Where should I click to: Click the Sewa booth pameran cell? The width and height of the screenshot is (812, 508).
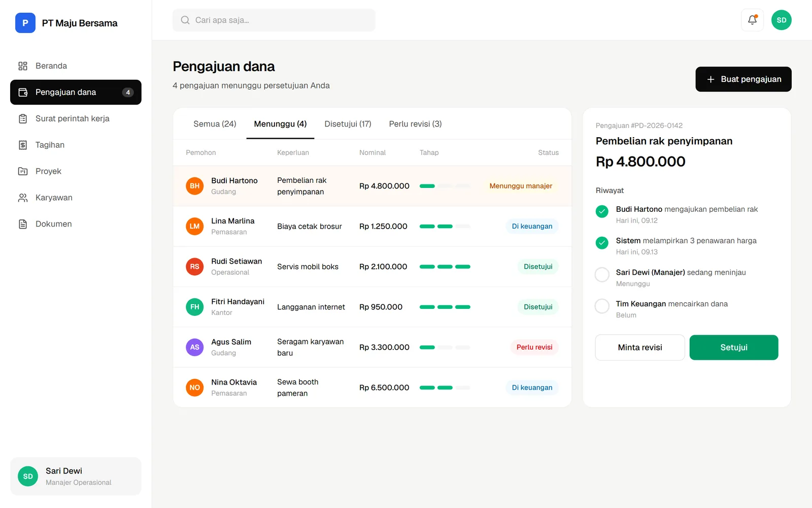coord(298,388)
